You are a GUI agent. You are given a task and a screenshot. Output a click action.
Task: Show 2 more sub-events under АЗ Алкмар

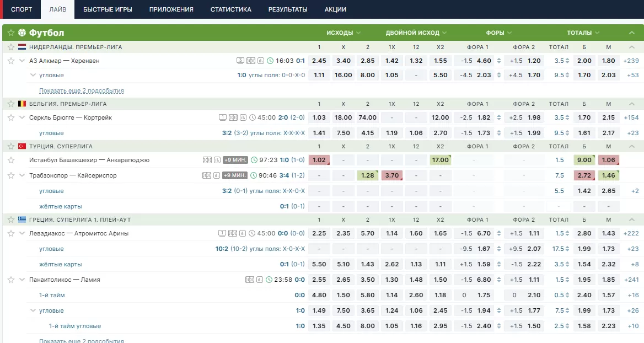point(82,90)
